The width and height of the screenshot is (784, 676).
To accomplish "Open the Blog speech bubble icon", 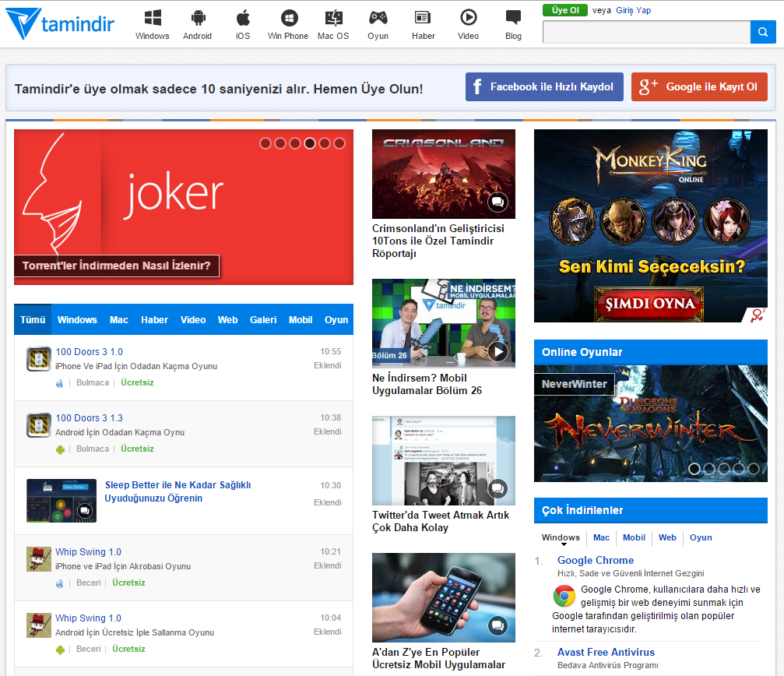I will (x=514, y=18).
